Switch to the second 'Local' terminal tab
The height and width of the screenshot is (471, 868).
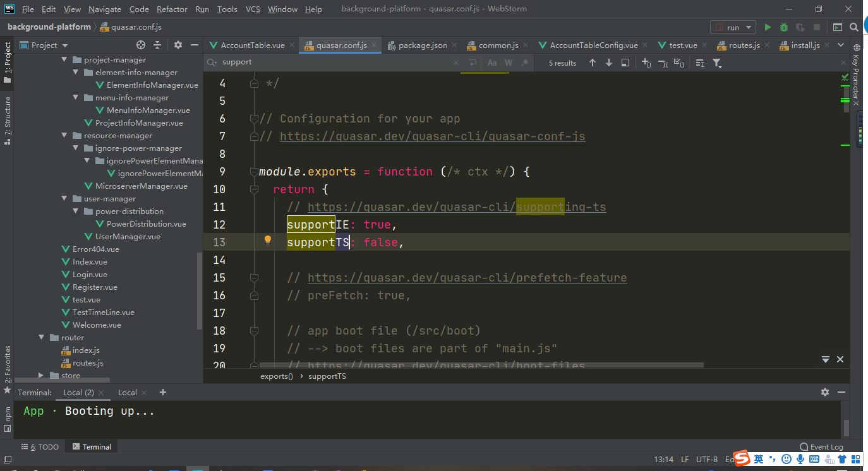pos(127,392)
